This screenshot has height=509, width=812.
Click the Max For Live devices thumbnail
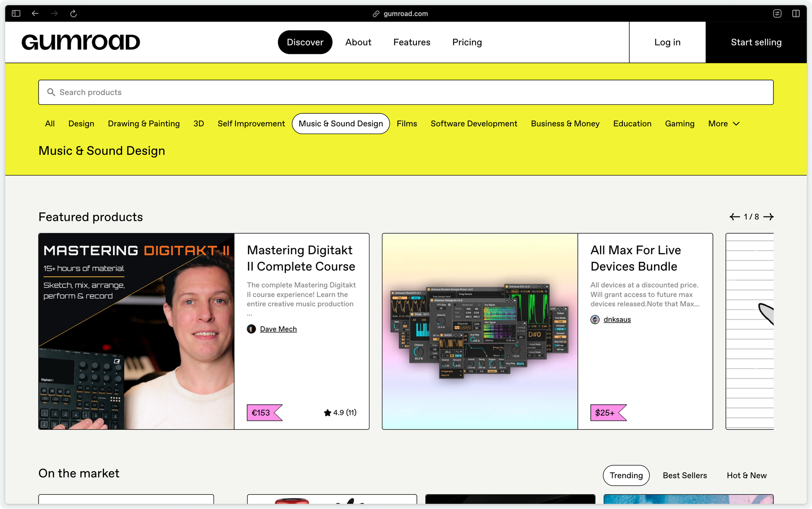480,331
